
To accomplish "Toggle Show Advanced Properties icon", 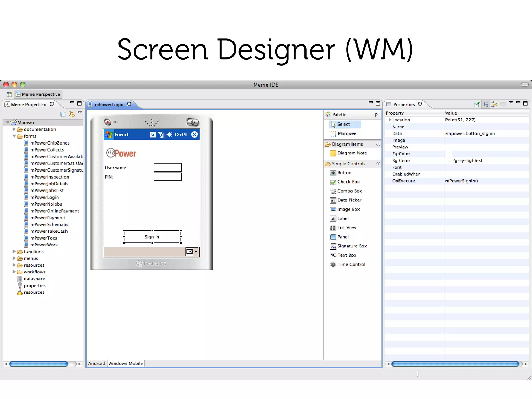I will (495, 104).
